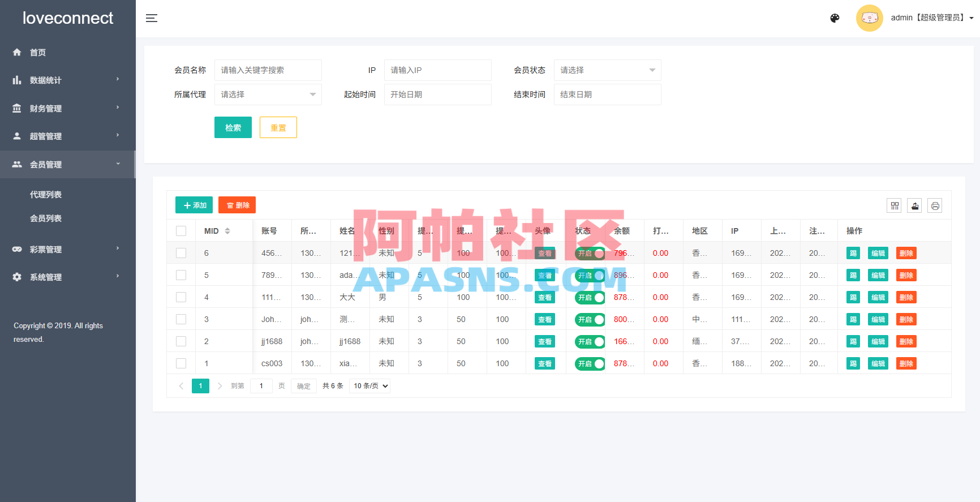The height and width of the screenshot is (502, 980).
Task: Open the column filter icon in table toolbar
Action: [x=895, y=206]
